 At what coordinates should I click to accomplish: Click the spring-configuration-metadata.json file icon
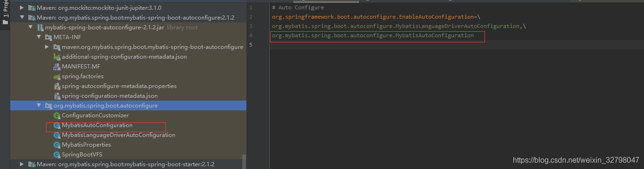pyautogui.click(x=57, y=96)
